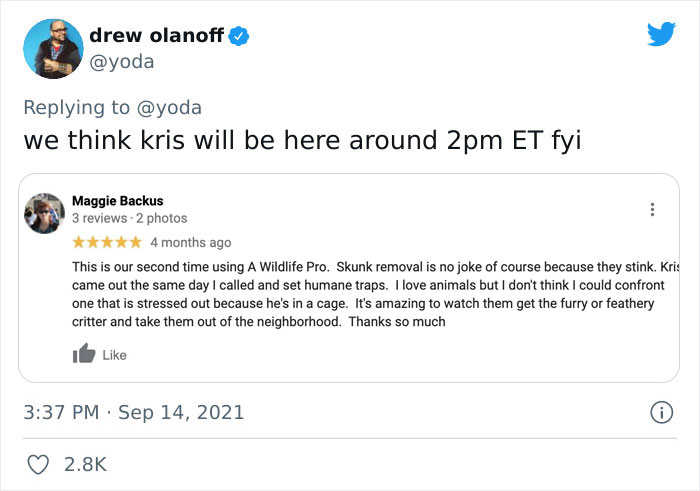Open the review's three-dot options menu

pyautogui.click(x=652, y=210)
